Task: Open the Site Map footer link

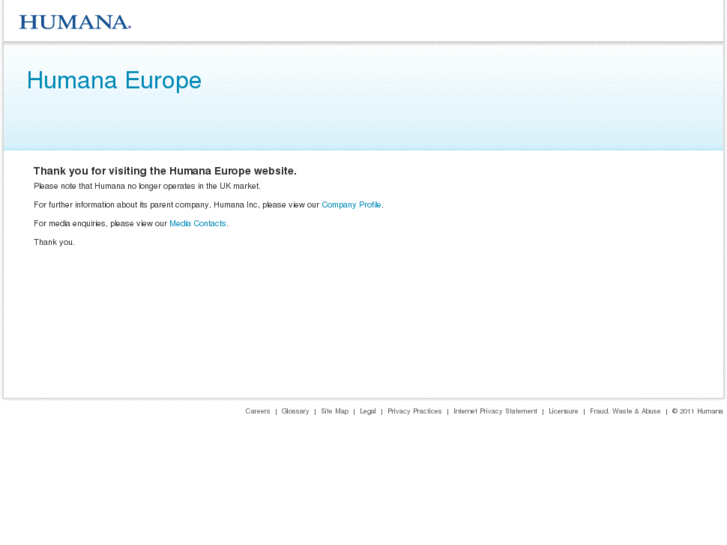Action: coord(334,411)
